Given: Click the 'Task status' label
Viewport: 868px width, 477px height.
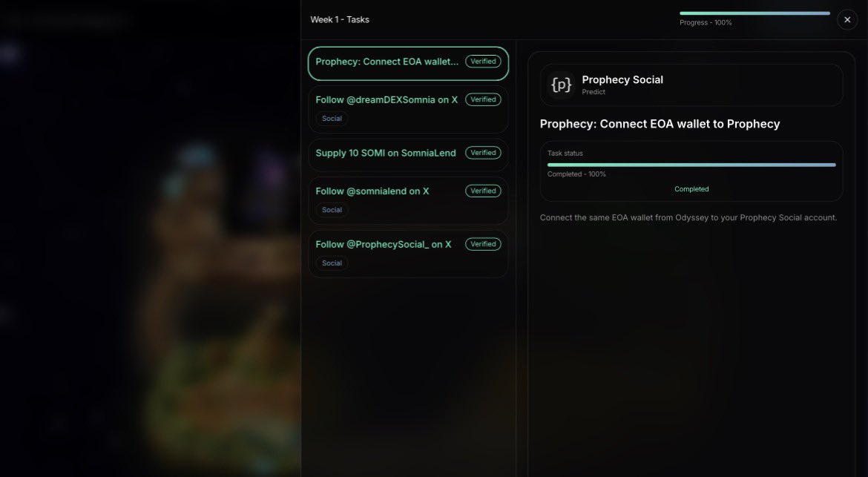Looking at the screenshot, I should [565, 154].
